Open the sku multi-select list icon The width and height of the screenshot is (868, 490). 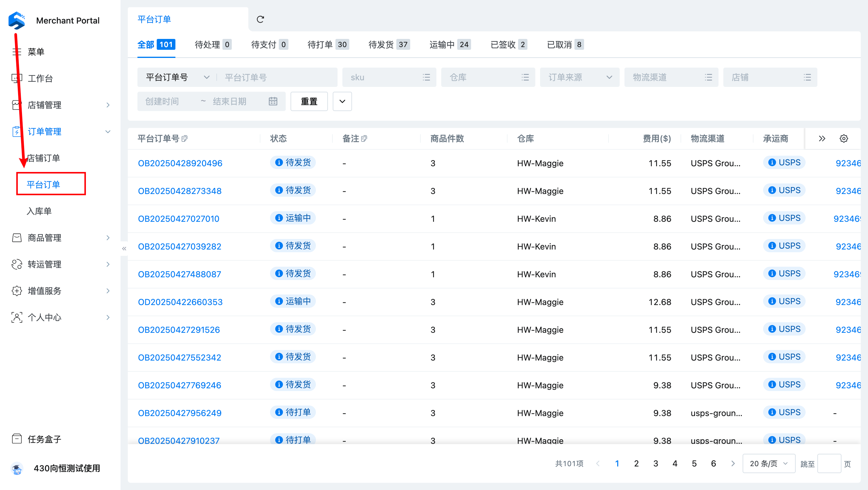tap(426, 77)
